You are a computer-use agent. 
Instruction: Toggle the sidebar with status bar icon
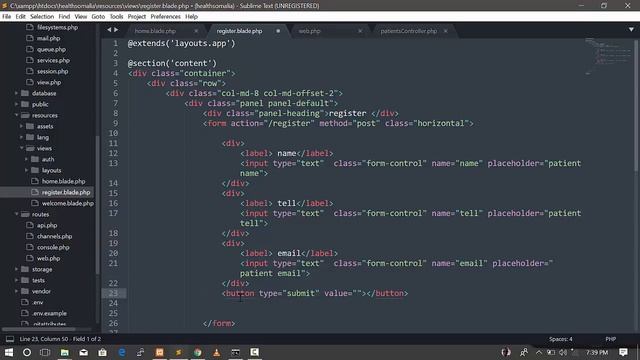pyautogui.click(x=10, y=339)
